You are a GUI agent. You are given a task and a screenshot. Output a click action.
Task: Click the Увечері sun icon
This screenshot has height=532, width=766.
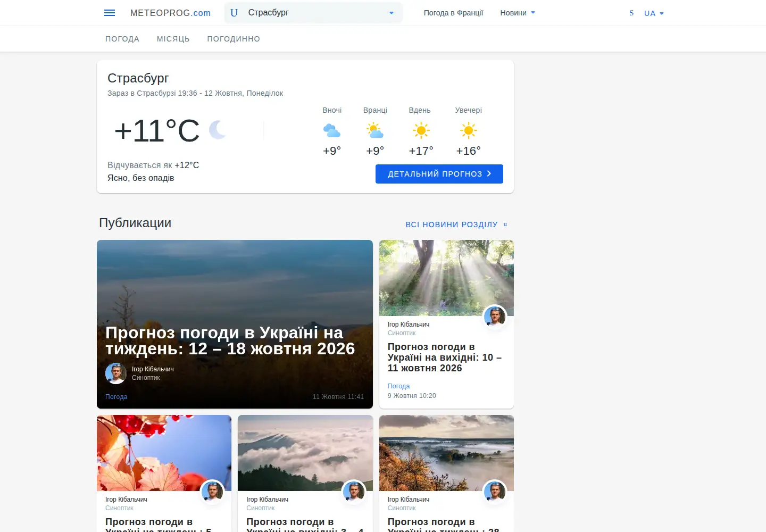(469, 130)
